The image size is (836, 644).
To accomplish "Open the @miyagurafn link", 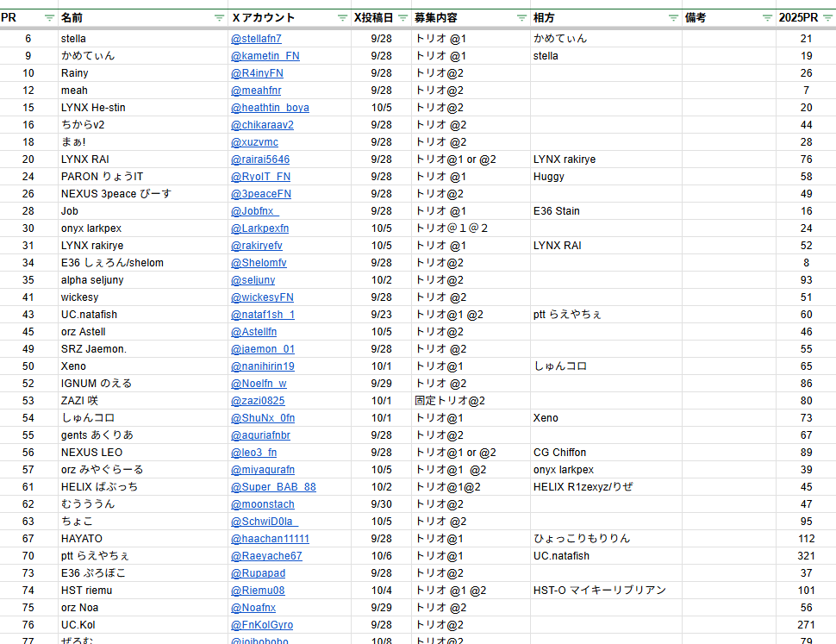I will coord(263,470).
